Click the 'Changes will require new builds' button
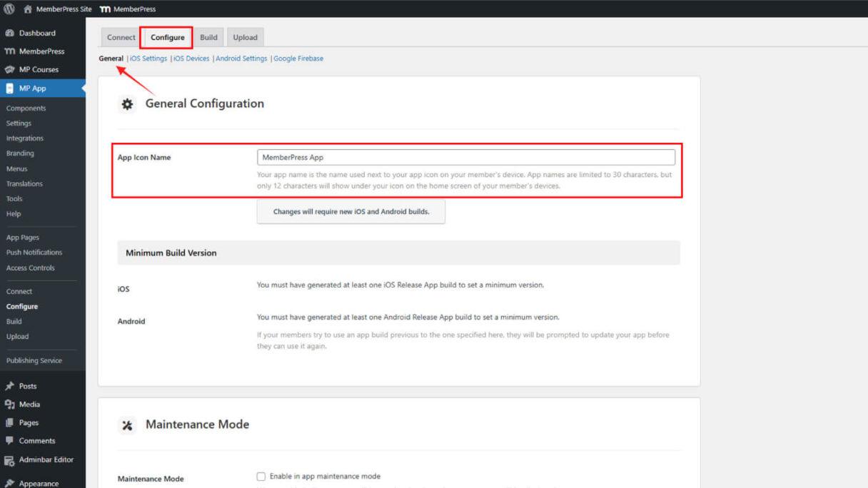This screenshot has height=488, width=868. pyautogui.click(x=350, y=211)
